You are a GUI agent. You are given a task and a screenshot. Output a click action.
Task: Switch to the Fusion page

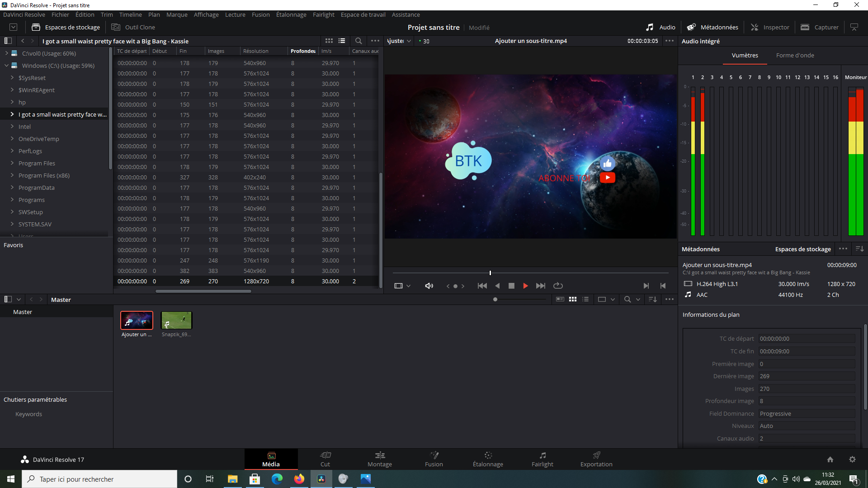[x=434, y=459]
